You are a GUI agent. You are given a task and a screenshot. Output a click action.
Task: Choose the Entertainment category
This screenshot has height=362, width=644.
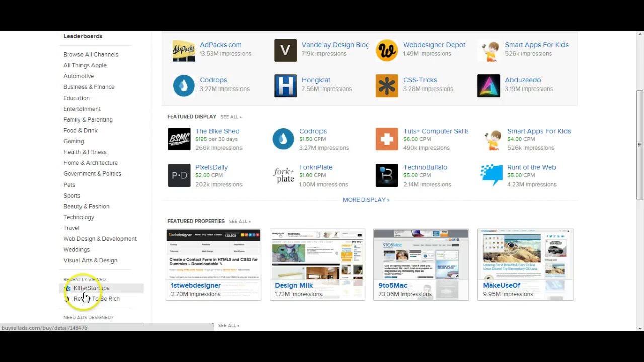tap(82, 109)
